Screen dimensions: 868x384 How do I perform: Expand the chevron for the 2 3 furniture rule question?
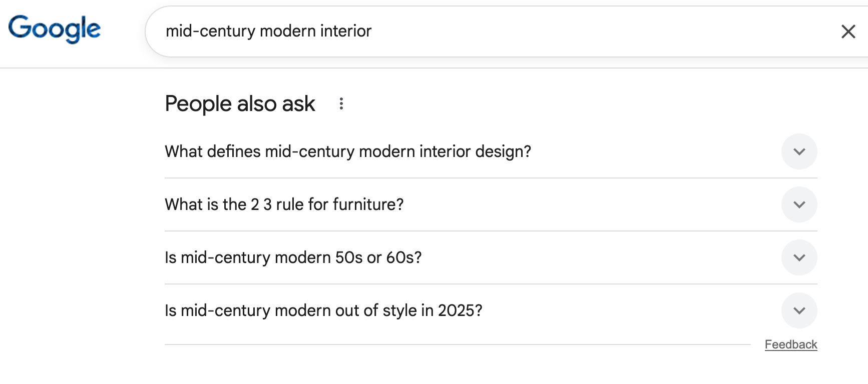(x=799, y=204)
